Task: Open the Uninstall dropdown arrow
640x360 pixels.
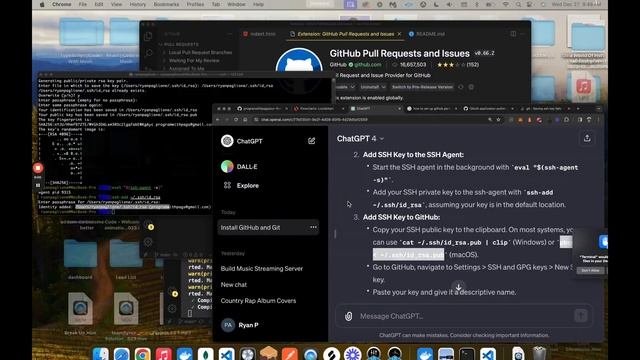Action: click(x=383, y=87)
